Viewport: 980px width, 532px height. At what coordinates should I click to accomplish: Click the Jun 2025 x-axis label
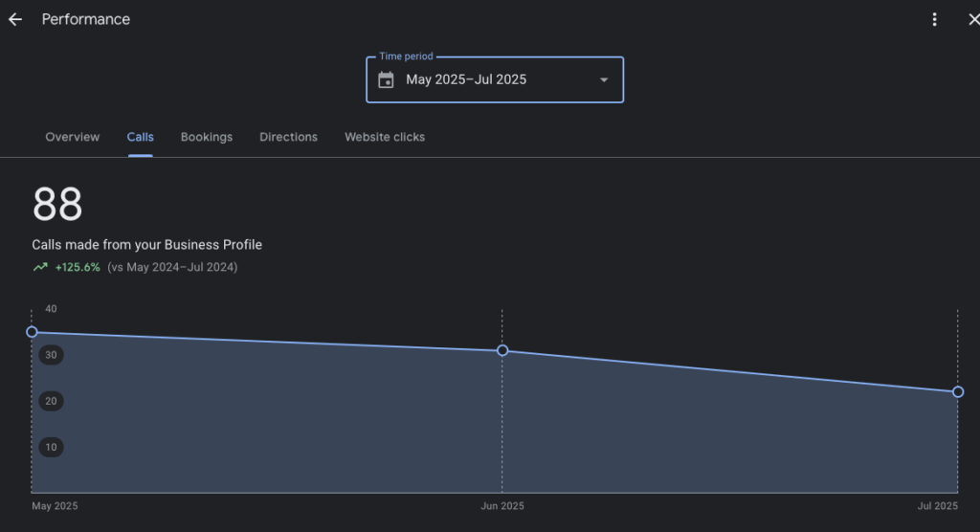pyautogui.click(x=502, y=506)
